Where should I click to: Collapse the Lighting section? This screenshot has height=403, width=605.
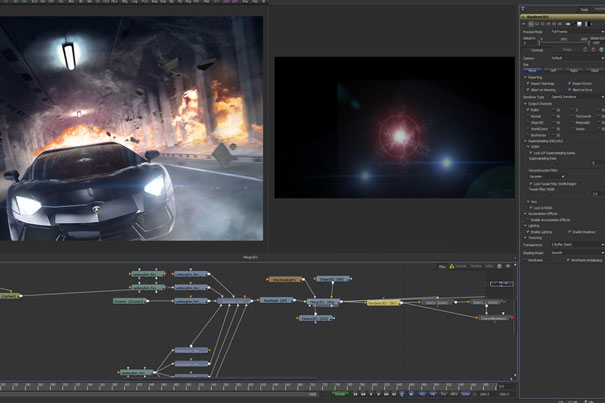(x=525, y=226)
